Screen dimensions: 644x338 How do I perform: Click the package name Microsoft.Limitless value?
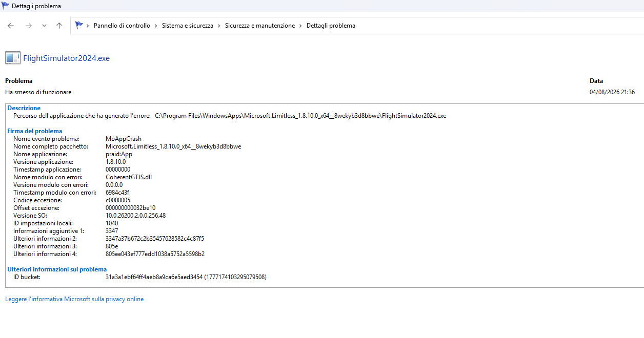click(x=173, y=146)
